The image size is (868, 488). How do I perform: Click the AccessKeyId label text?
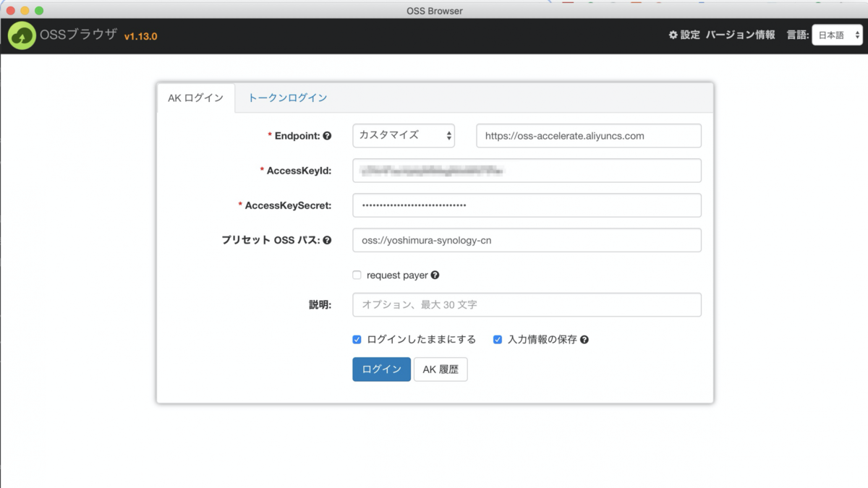[x=299, y=171]
